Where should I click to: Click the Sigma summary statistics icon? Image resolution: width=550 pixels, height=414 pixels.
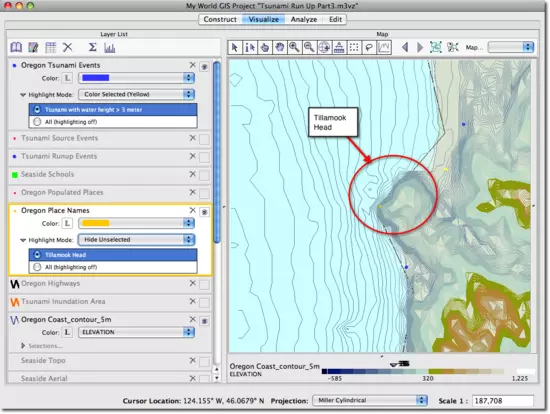coord(92,47)
